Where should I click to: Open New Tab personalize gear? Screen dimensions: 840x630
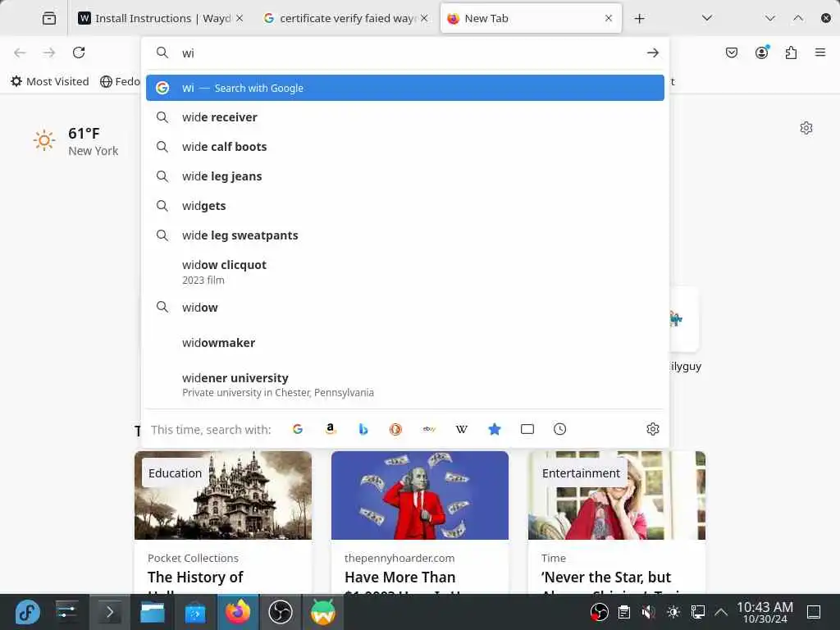[806, 128]
